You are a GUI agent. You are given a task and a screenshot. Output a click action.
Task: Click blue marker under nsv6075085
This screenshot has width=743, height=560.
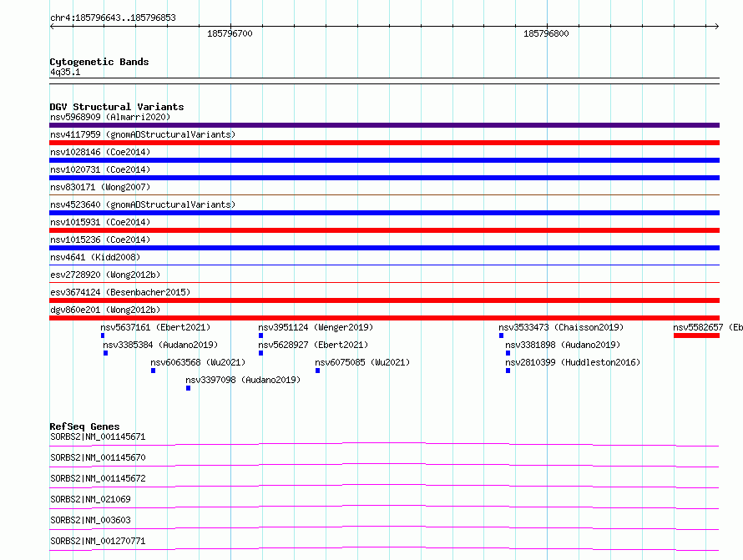pyautogui.click(x=317, y=371)
